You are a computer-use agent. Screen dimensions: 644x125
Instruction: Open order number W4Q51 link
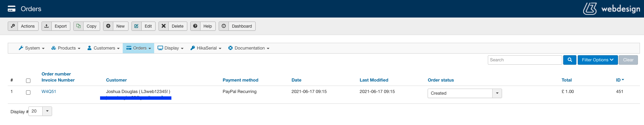tap(49, 92)
